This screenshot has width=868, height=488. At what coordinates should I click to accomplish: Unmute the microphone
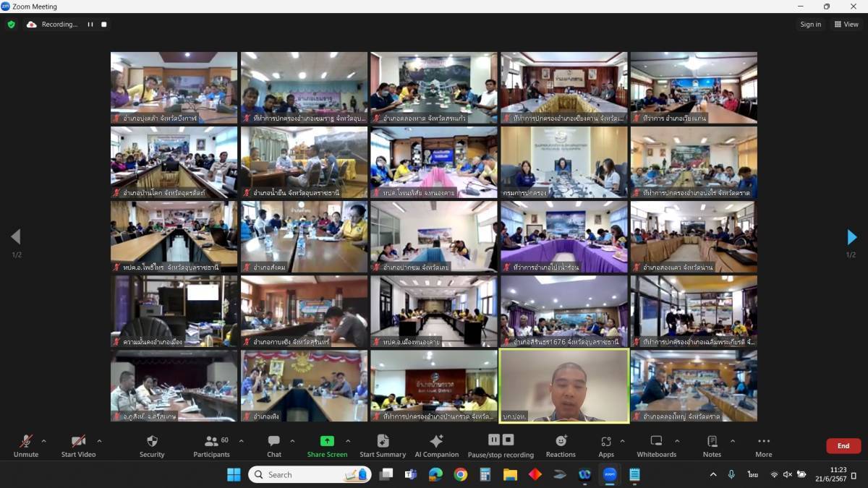(25, 445)
